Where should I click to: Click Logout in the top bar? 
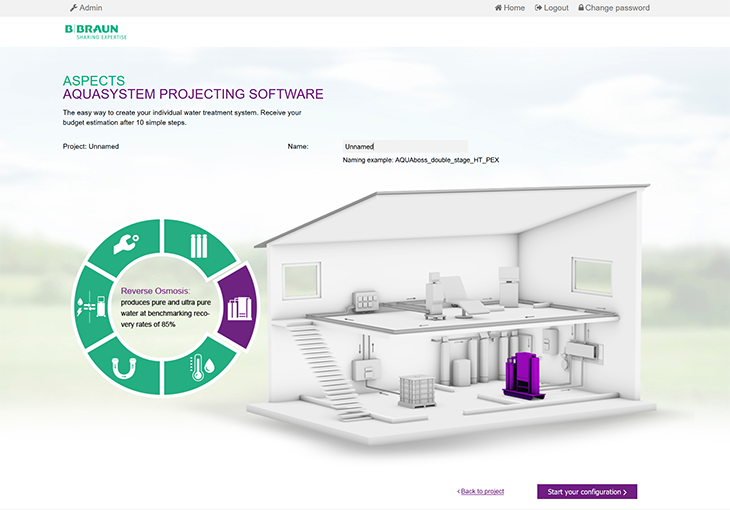click(552, 8)
